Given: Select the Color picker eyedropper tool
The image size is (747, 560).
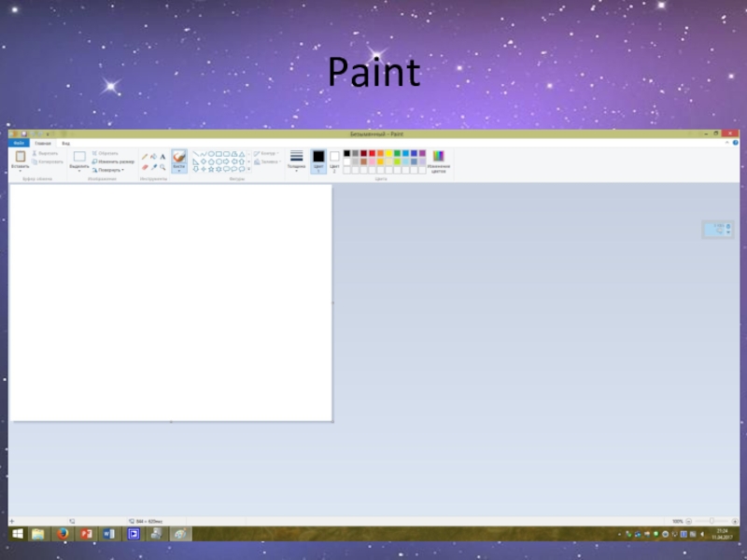Looking at the screenshot, I should click(153, 167).
